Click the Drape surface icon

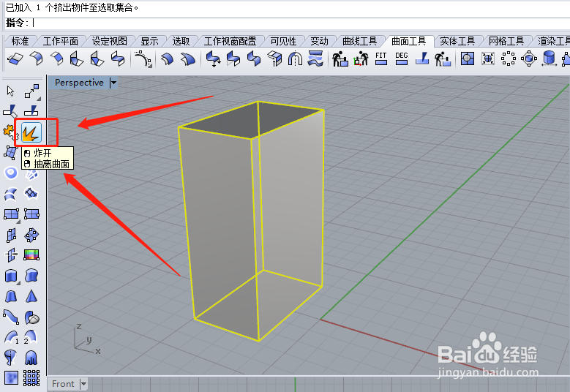click(31, 358)
